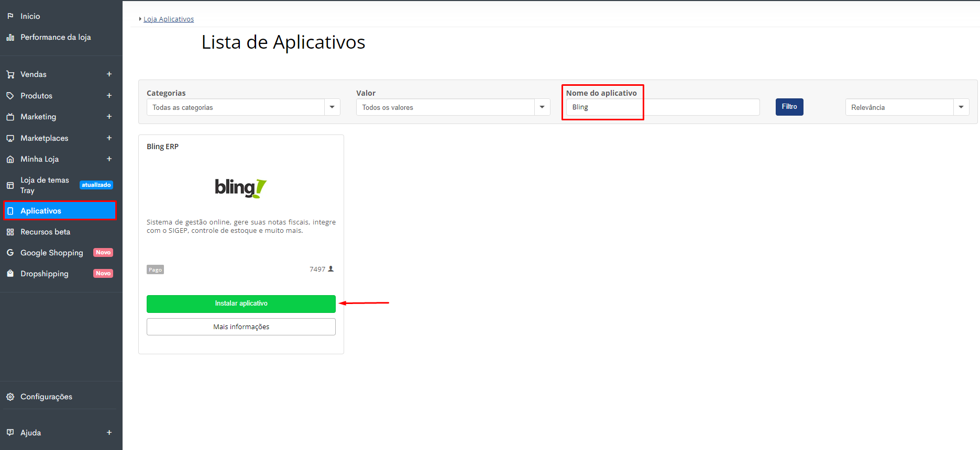
Task: Click the Bling ERP description text
Action: tap(241, 226)
